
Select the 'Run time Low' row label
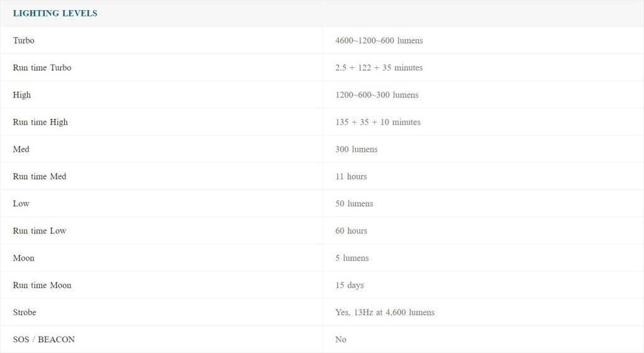pyautogui.click(x=40, y=231)
